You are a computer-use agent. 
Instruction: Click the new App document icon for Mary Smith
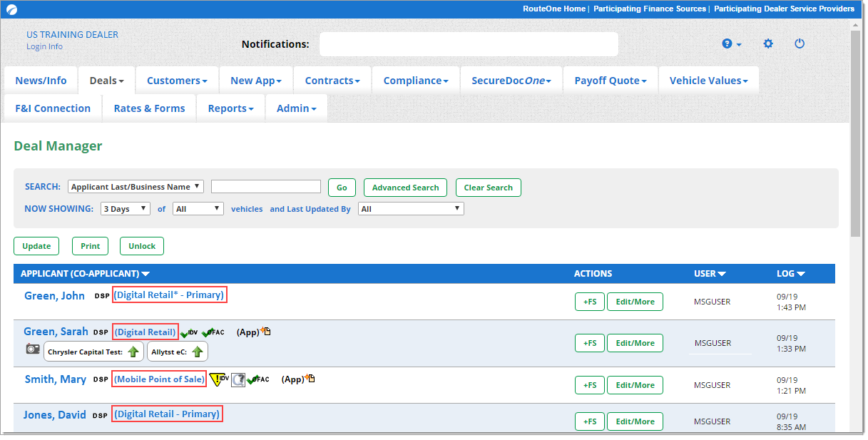click(x=310, y=378)
